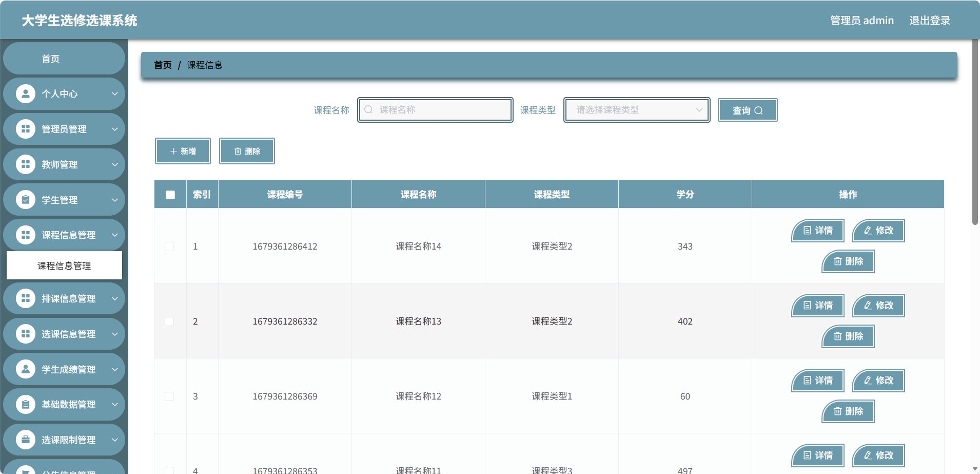The width and height of the screenshot is (980, 474).
Task: Toggle the select-all checkbox in table header
Action: tap(170, 195)
